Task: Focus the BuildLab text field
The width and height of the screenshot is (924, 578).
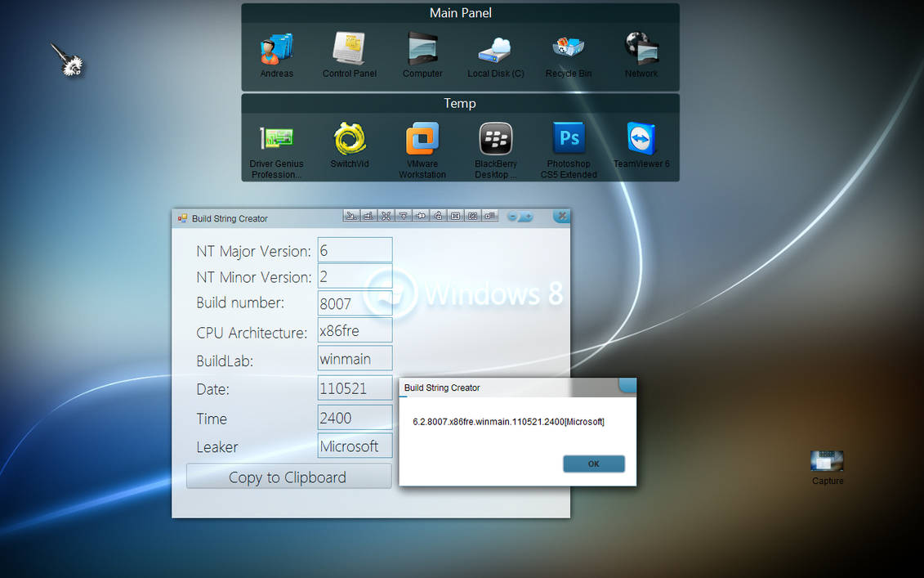Action: [355, 358]
